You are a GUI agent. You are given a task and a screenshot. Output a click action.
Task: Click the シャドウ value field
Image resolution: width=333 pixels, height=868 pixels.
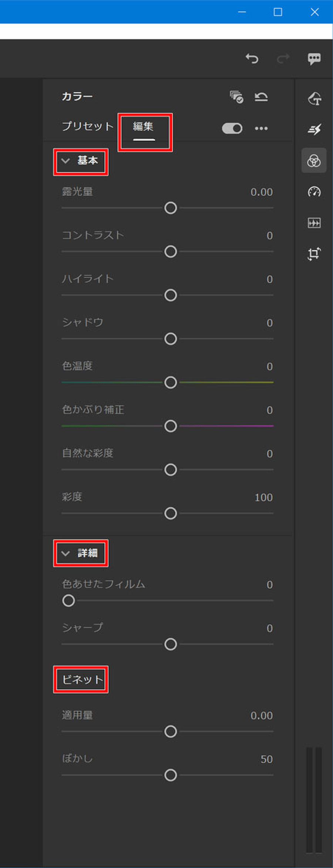pos(270,323)
